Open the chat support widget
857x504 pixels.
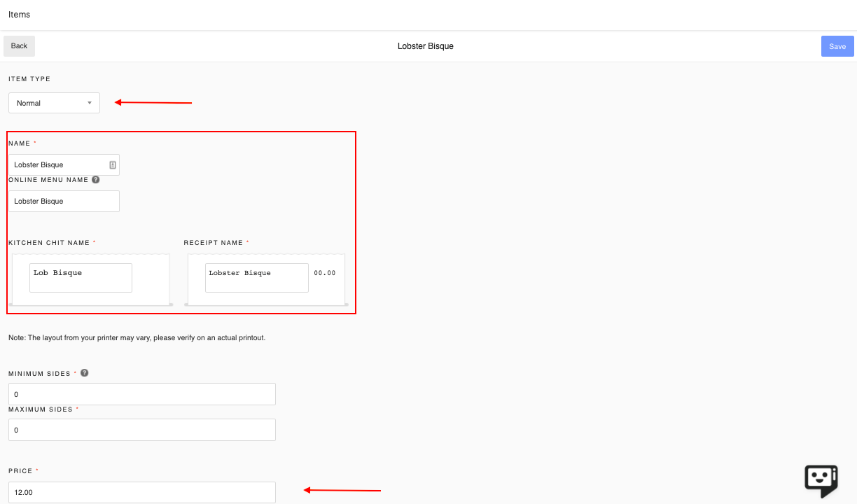(821, 480)
